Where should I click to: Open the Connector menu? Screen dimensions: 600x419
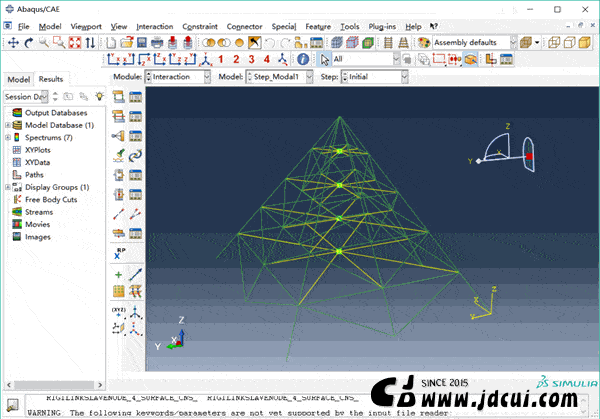244,26
